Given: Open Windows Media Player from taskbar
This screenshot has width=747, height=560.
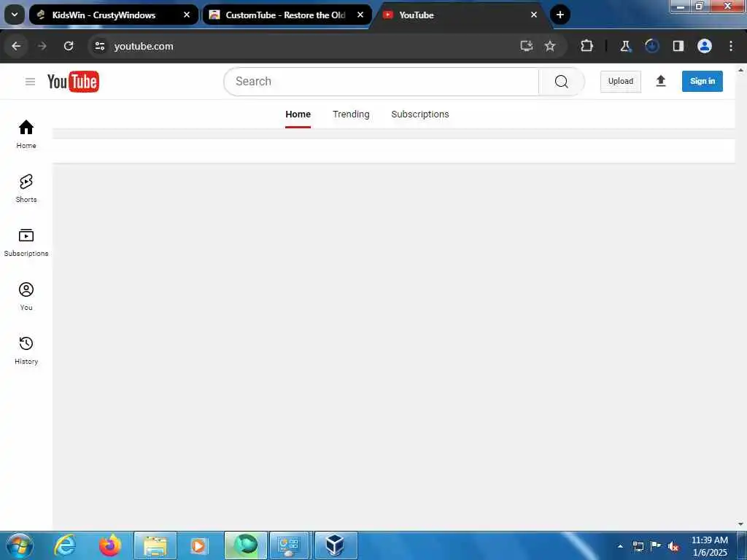Looking at the screenshot, I should 199,545.
